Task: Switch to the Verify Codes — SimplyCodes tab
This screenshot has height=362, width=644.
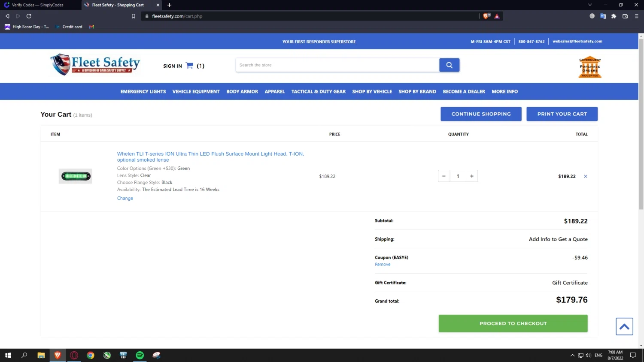Action: coord(38,5)
